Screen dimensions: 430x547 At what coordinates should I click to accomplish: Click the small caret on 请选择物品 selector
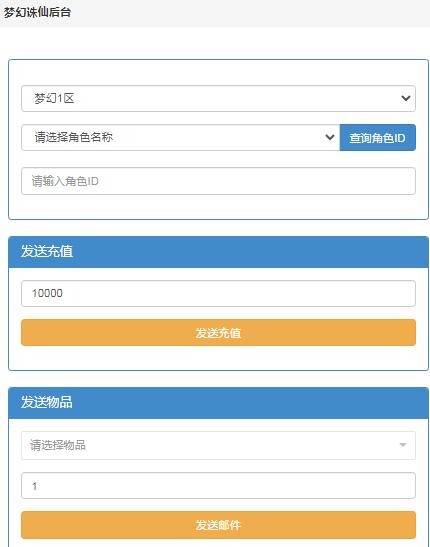tap(403, 445)
